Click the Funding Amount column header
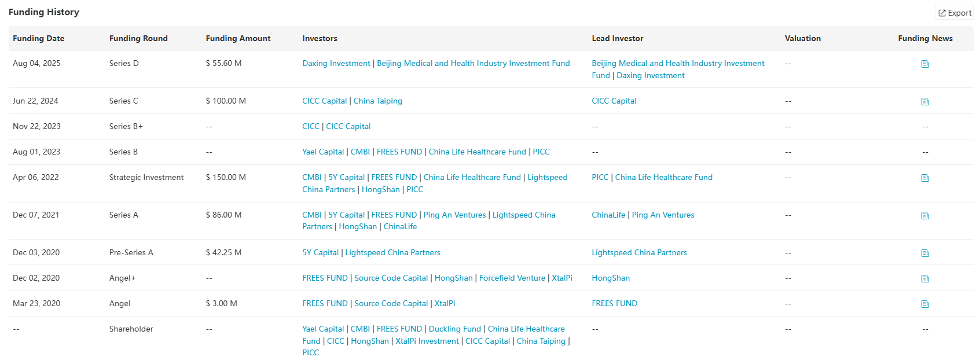Image resolution: width=980 pixels, height=364 pixels. [x=238, y=39]
